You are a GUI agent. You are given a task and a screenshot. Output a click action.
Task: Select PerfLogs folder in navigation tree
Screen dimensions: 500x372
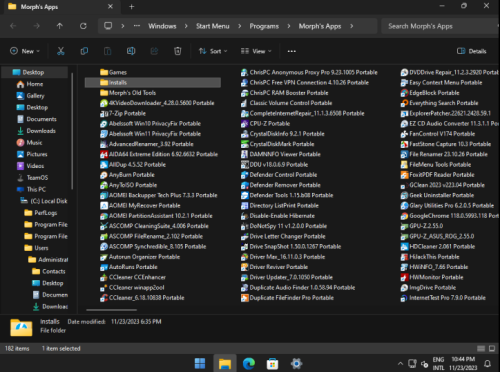(41, 213)
